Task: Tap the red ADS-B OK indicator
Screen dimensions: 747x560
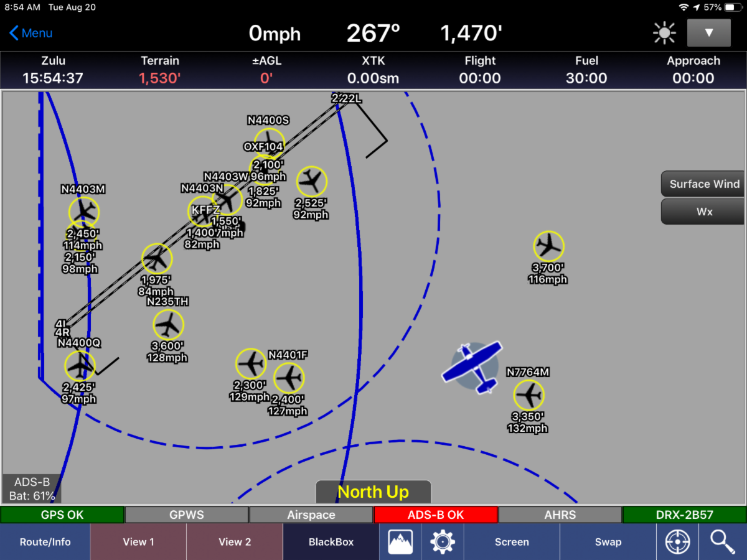Action: click(436, 515)
